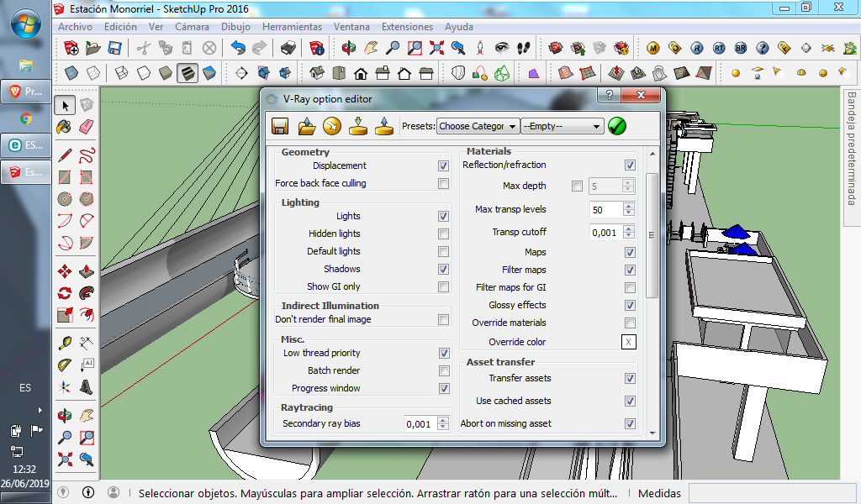Screen dimensions: 861x504
Task: Load V-Ray options from folder icon
Action: click(x=306, y=126)
